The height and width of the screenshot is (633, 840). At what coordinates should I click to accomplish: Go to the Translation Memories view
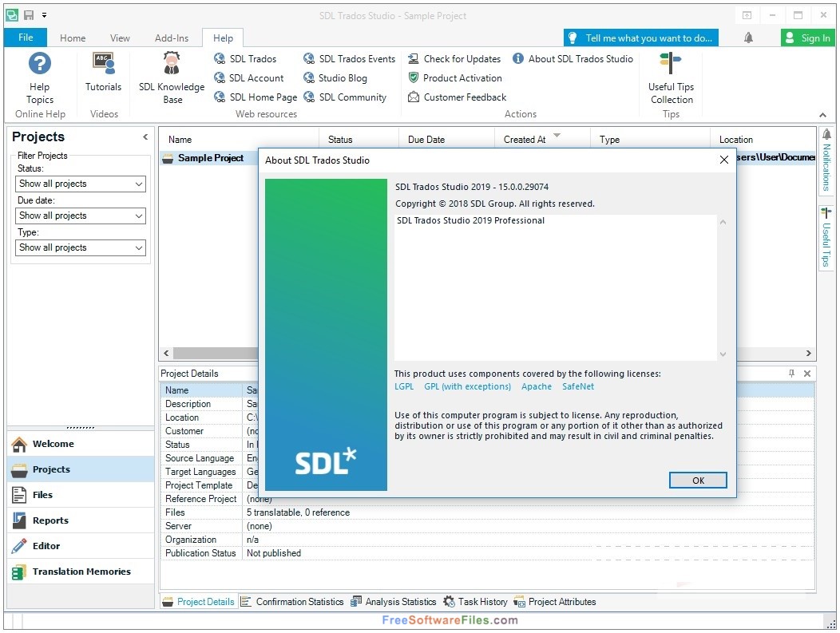coord(81,572)
